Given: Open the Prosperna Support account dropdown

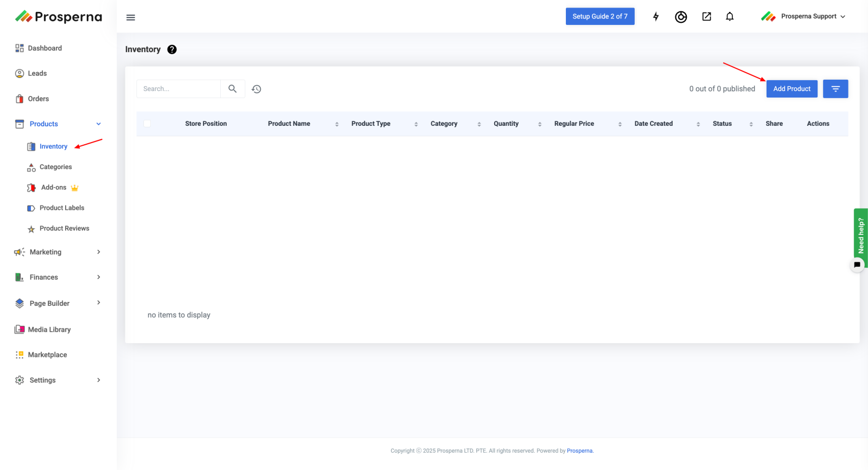Looking at the screenshot, I should [803, 17].
